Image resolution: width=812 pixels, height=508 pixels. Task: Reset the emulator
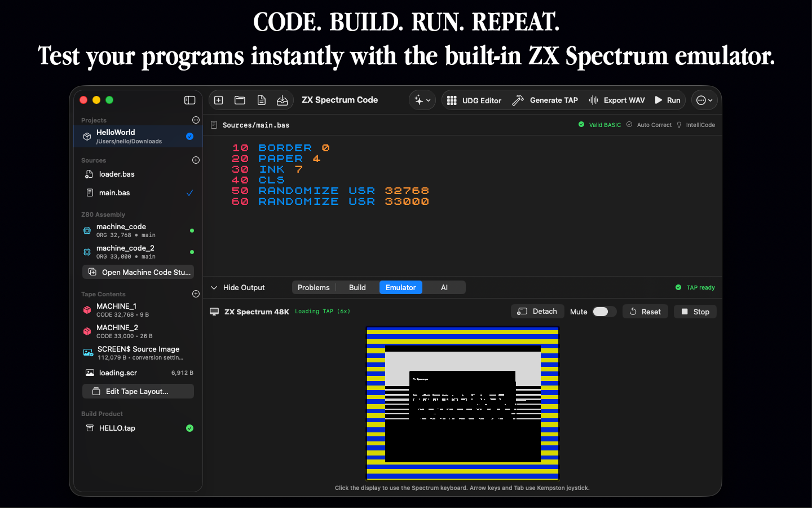(645, 312)
